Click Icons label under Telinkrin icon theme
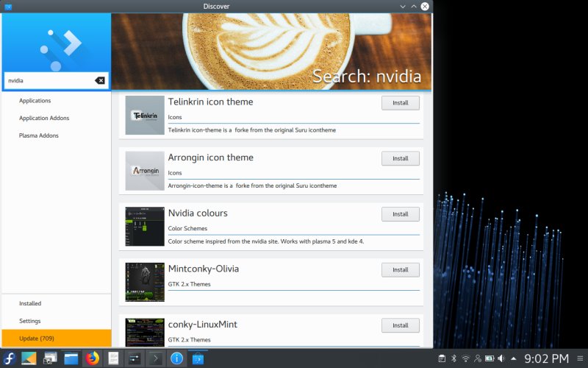The width and height of the screenshot is (588, 368). point(175,117)
